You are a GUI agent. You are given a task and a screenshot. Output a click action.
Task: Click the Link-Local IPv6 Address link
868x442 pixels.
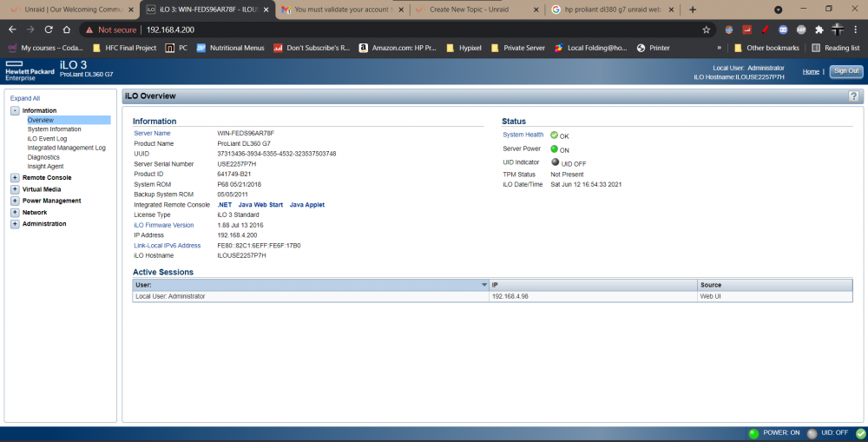coord(167,246)
